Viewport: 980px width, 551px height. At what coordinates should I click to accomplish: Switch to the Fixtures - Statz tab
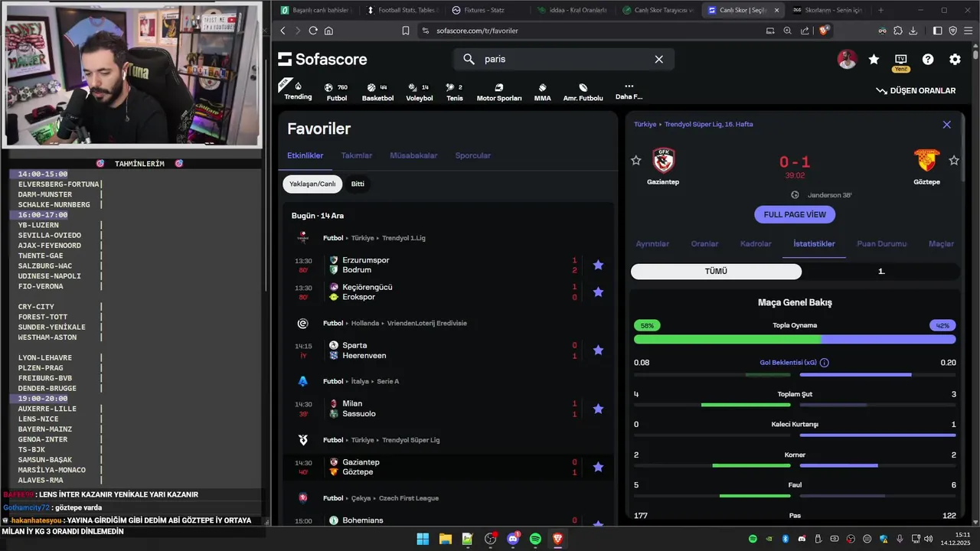coord(484,10)
